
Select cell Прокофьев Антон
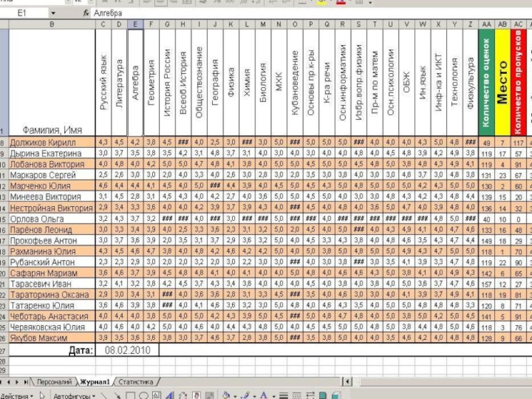[x=52, y=241]
